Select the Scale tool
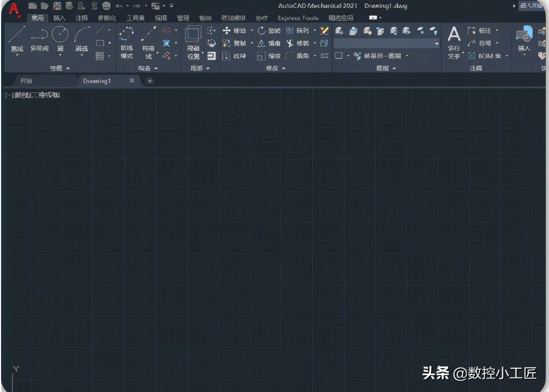This screenshot has height=392, width=549. click(x=269, y=56)
